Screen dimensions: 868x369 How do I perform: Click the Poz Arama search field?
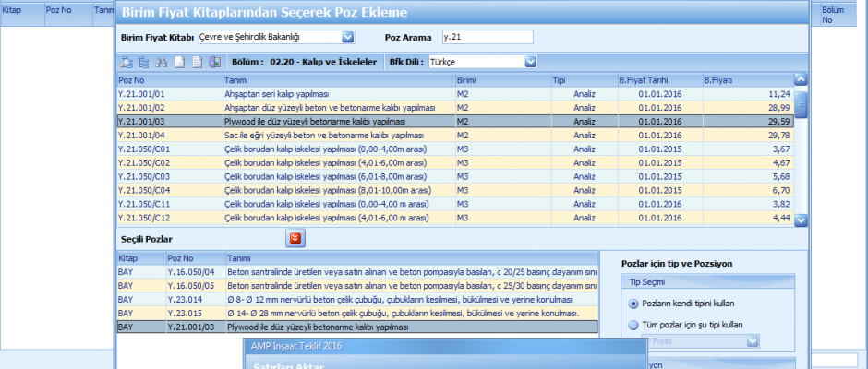tap(487, 37)
